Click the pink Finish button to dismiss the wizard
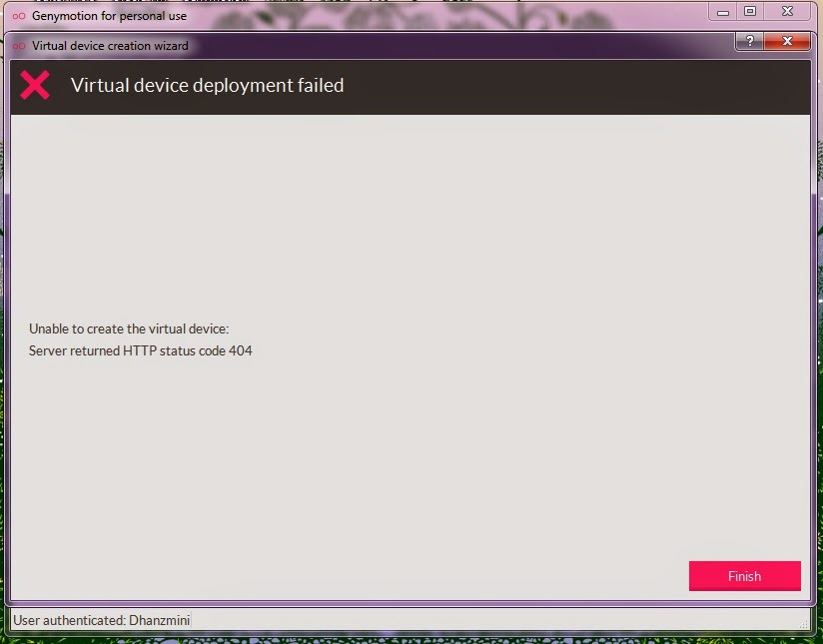 [745, 576]
